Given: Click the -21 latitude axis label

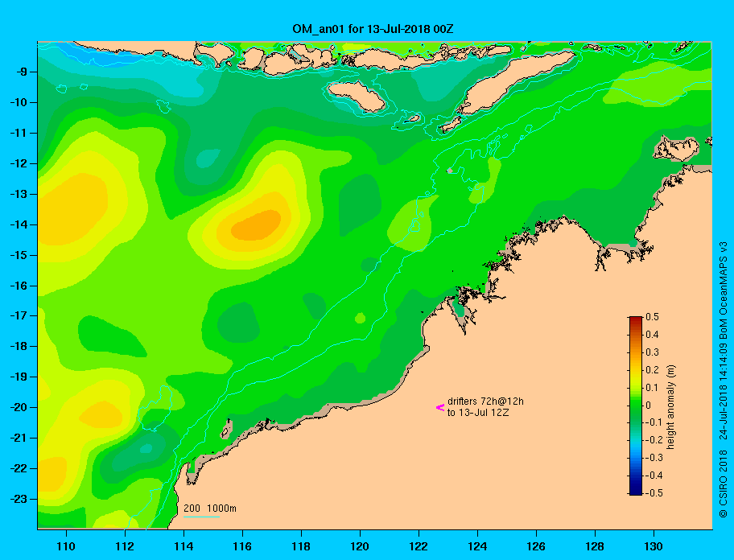Looking at the screenshot, I should [x=19, y=438].
